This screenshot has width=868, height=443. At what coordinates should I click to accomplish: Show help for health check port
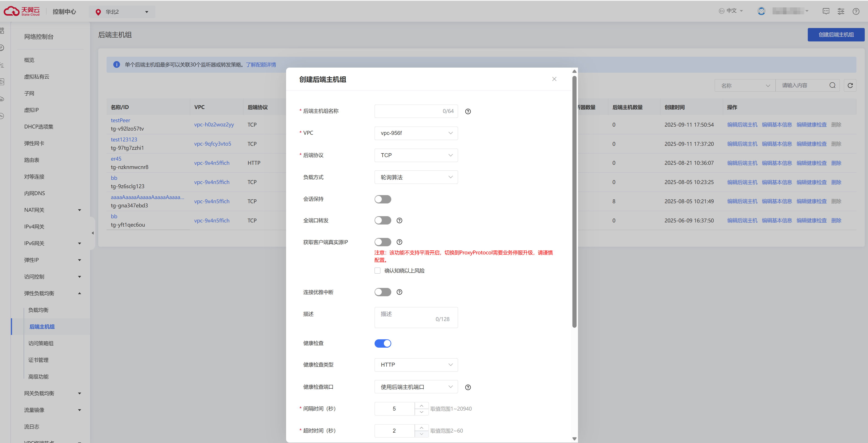point(468,387)
